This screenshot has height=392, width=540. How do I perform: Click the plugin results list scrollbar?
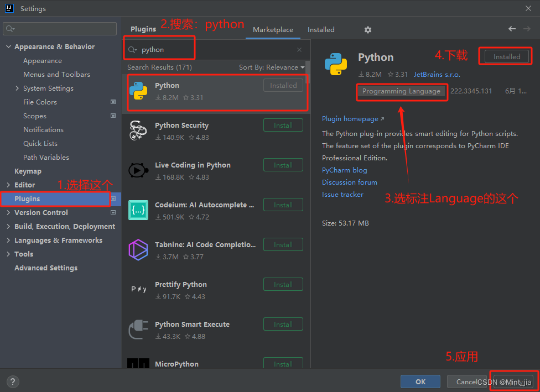point(308,72)
